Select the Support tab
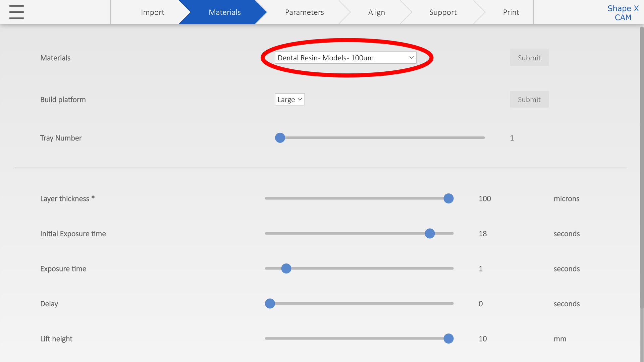 tap(442, 12)
